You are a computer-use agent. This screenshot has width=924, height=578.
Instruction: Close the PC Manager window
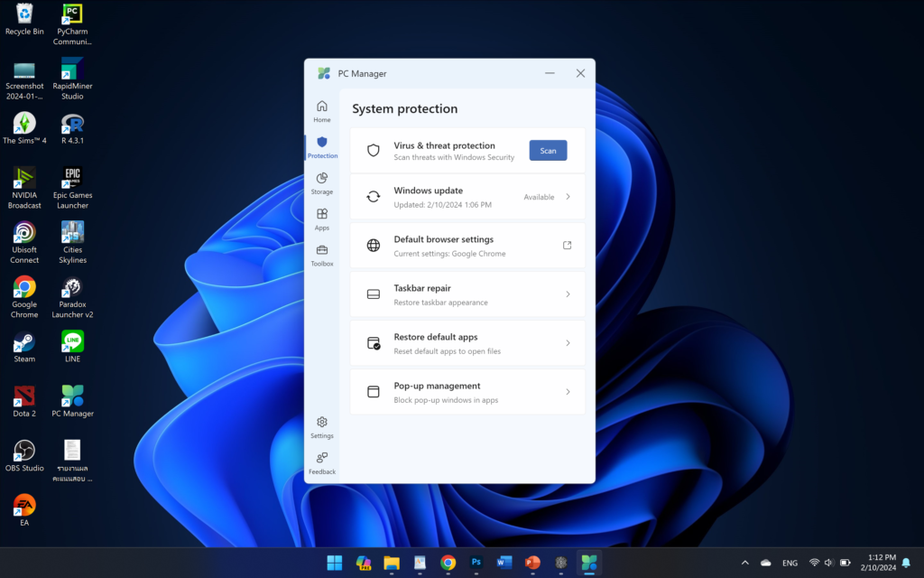[x=580, y=73]
